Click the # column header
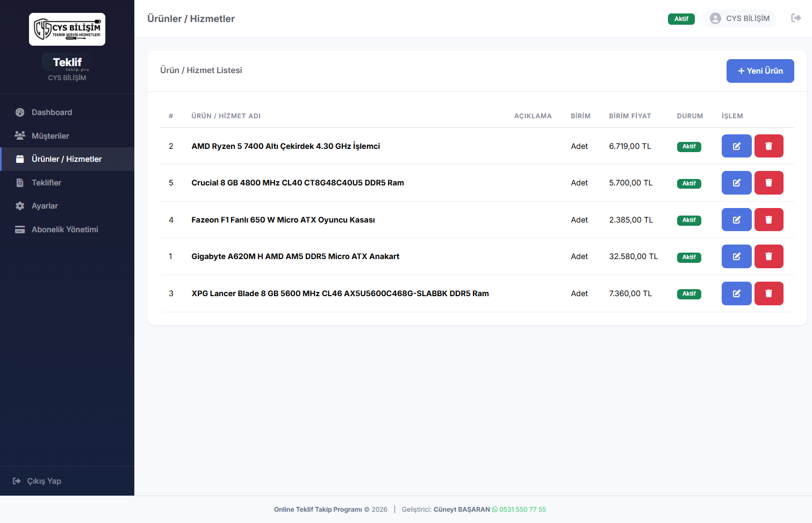This screenshot has height=523, width=812. point(171,116)
